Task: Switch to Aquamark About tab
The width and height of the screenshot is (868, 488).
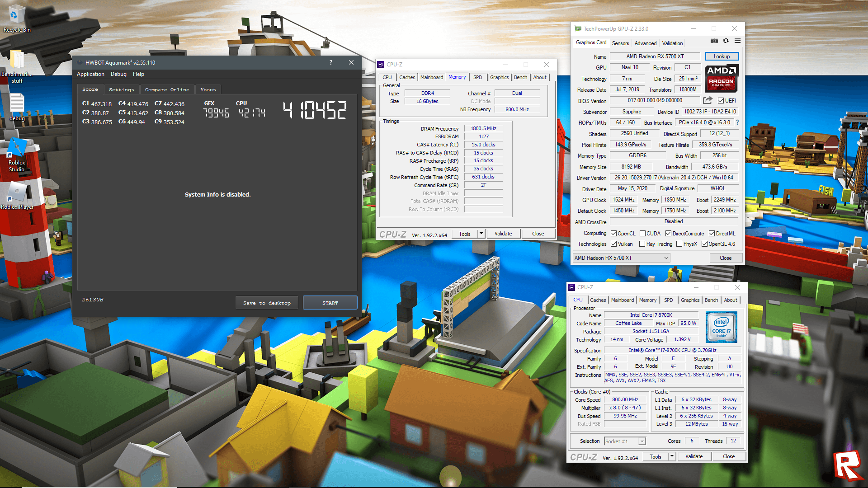Action: 208,89
